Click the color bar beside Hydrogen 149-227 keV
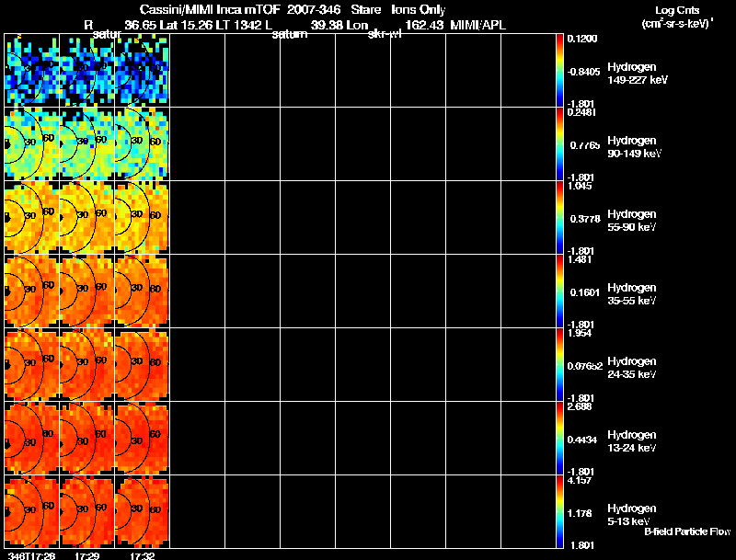Screen dimensions: 736x560 click(x=560, y=70)
